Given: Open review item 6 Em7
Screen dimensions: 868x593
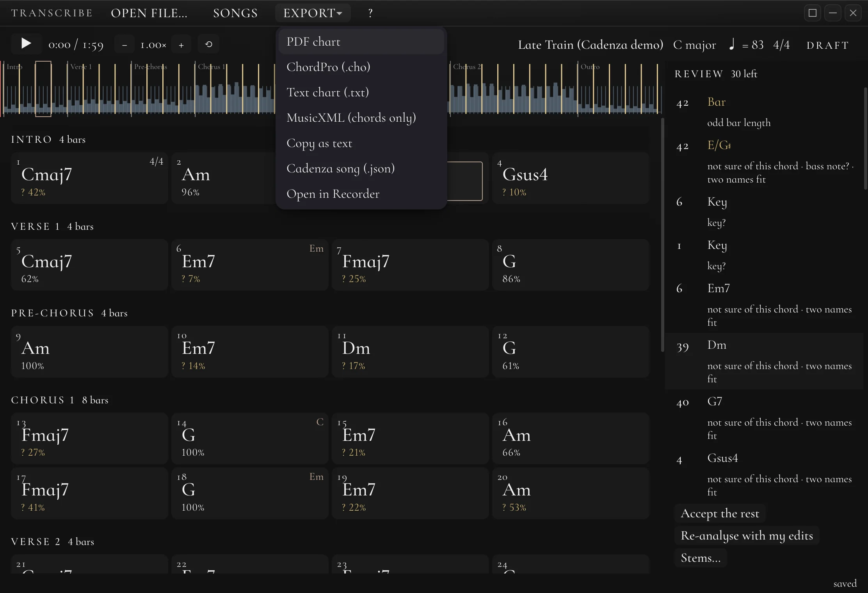Looking at the screenshot, I should pos(764,305).
